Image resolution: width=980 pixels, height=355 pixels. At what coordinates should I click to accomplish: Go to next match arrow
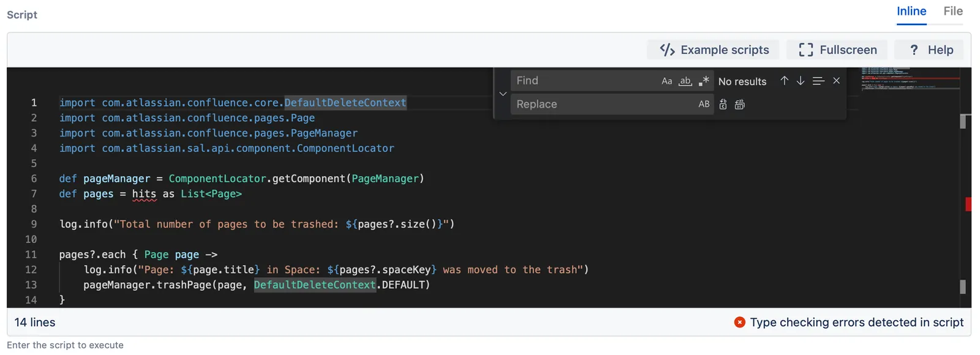pos(801,81)
